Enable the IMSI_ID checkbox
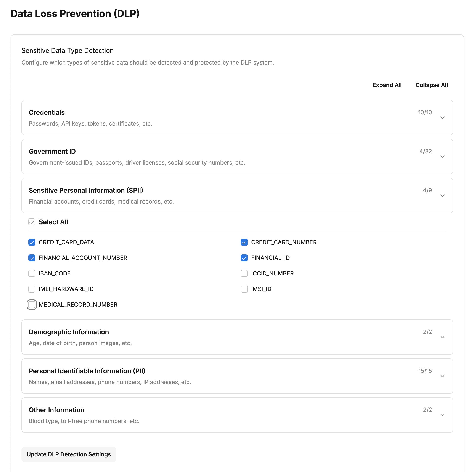 pos(244,289)
